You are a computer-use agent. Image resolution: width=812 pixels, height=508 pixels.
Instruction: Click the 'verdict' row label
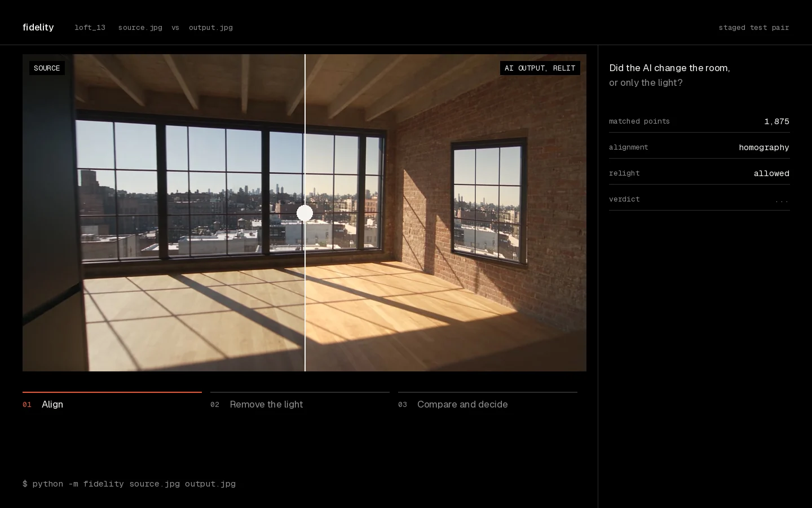[x=624, y=199]
